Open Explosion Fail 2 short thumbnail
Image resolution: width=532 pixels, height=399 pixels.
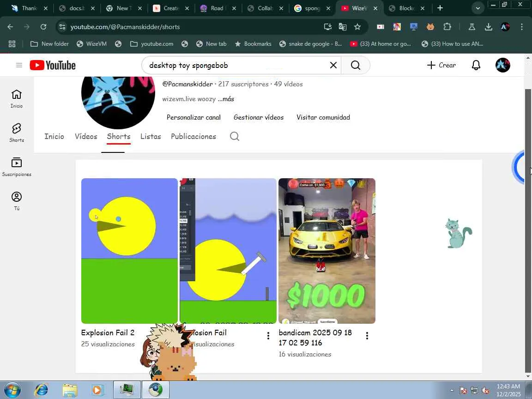coord(129,251)
